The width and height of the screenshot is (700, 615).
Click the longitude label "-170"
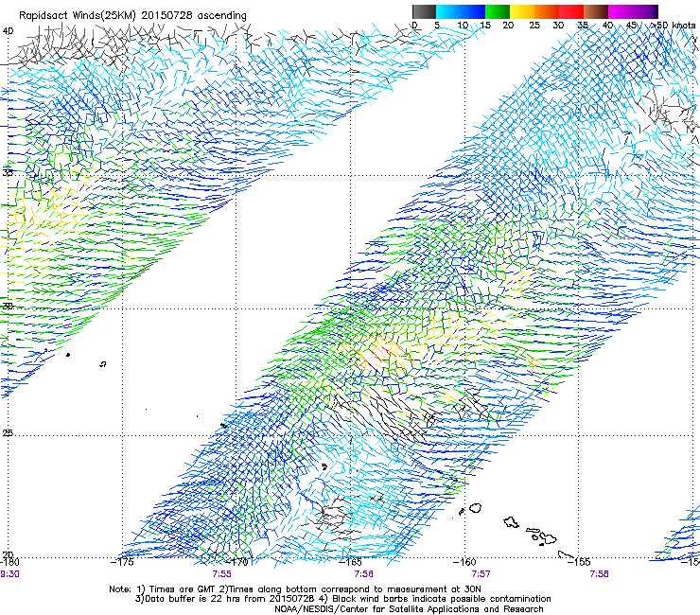pyautogui.click(x=238, y=562)
